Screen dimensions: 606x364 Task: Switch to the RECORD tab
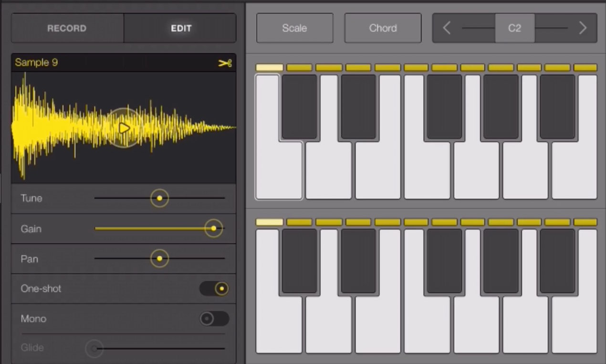pyautogui.click(x=67, y=28)
